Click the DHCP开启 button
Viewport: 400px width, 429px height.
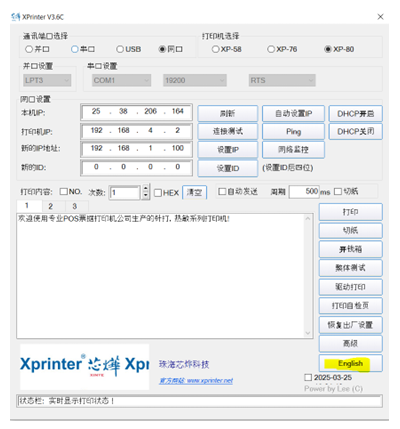pos(355,114)
